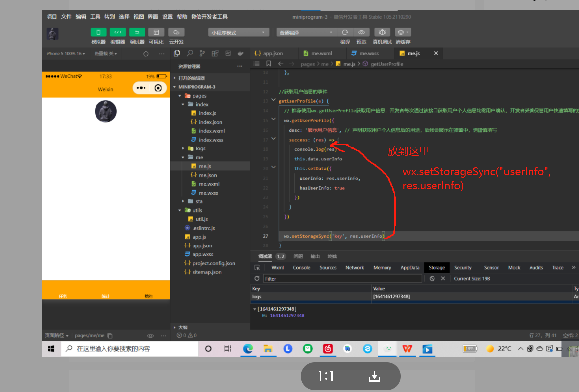Open the 项目 menu
579x392 pixels.
click(51, 17)
